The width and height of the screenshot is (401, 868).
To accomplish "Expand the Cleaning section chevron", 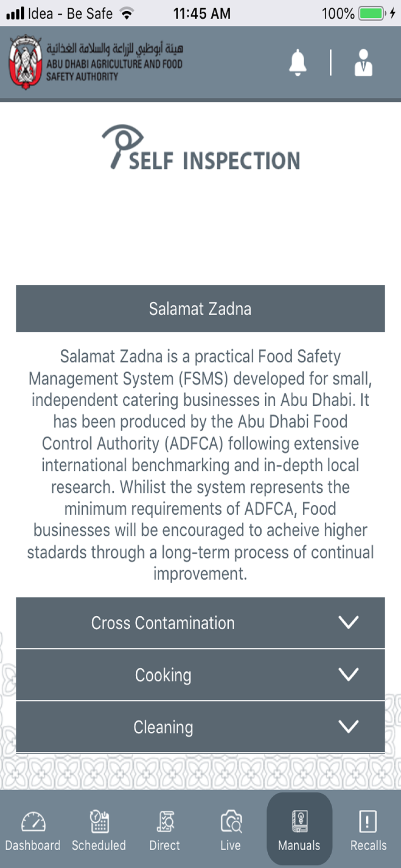I will pyautogui.click(x=348, y=727).
